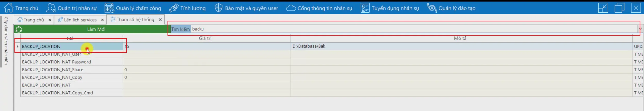Click the Quản trị nhân sự people icon
The width and height of the screenshot is (644, 111).
click(x=51, y=8)
